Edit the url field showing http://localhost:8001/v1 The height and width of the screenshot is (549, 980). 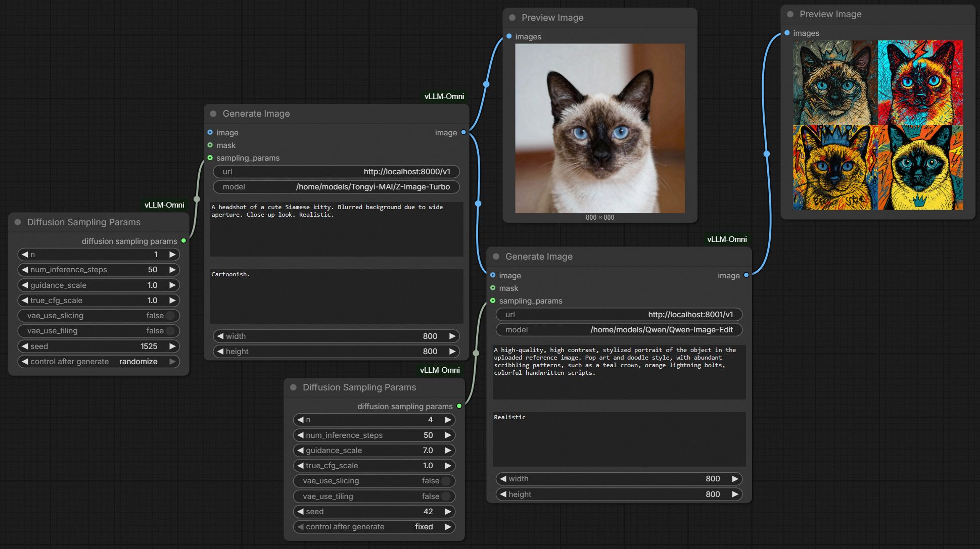point(619,315)
